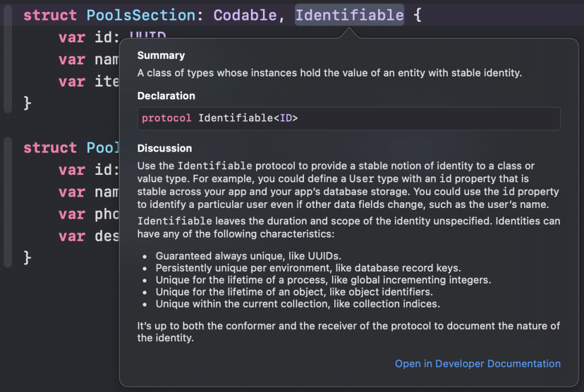Click the protocol Identifiable declaration box
The width and height of the screenshot is (584, 392).
(348, 119)
